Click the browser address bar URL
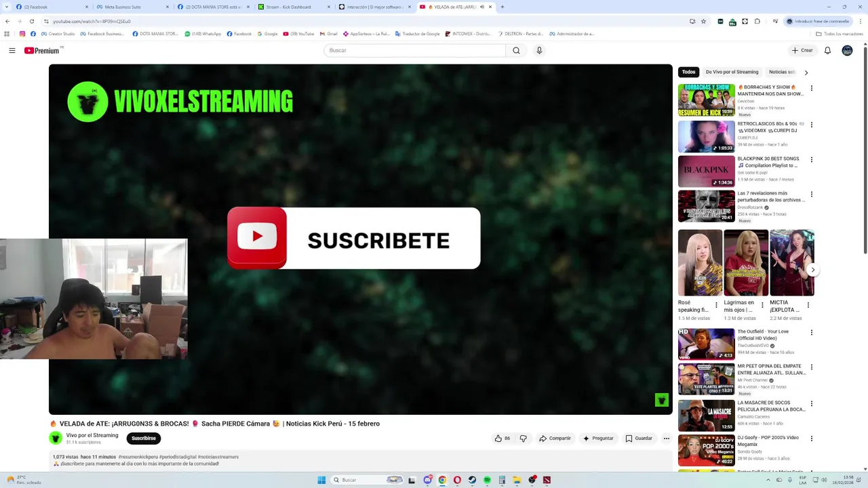The height and width of the screenshot is (488, 868). pyautogui.click(x=92, y=21)
